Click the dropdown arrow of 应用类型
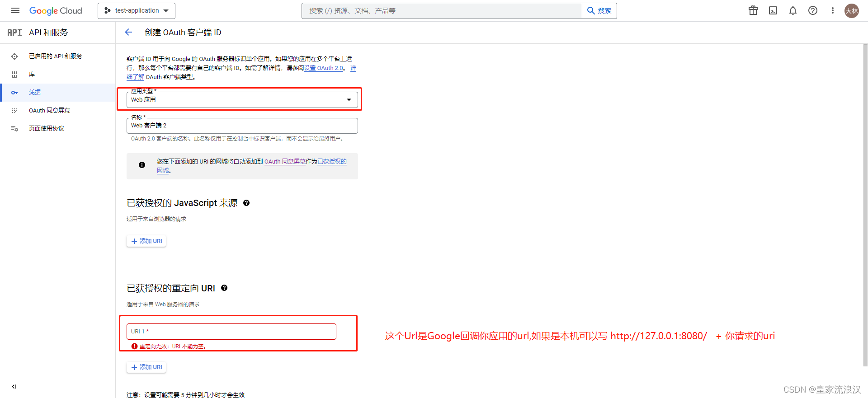This screenshot has width=868, height=398. [349, 100]
